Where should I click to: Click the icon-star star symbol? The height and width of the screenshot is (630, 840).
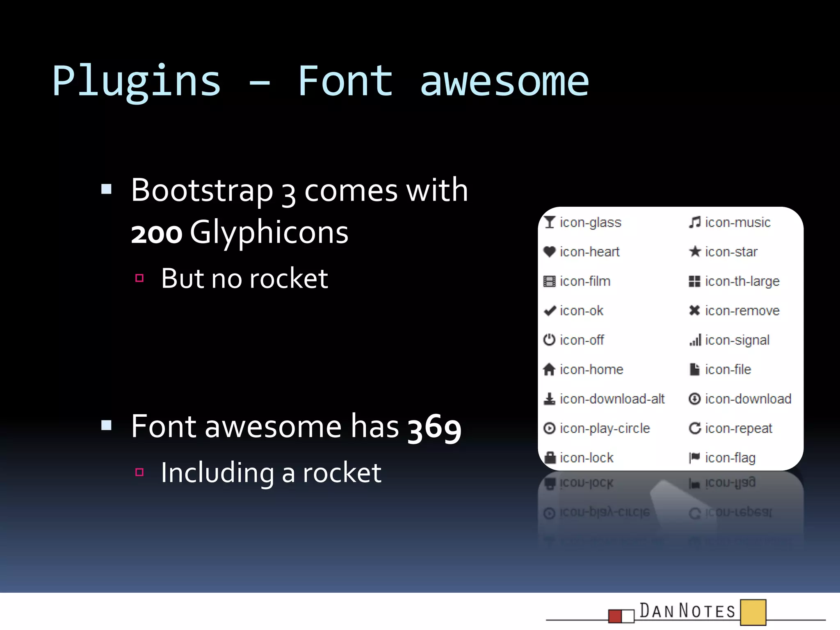pos(694,251)
